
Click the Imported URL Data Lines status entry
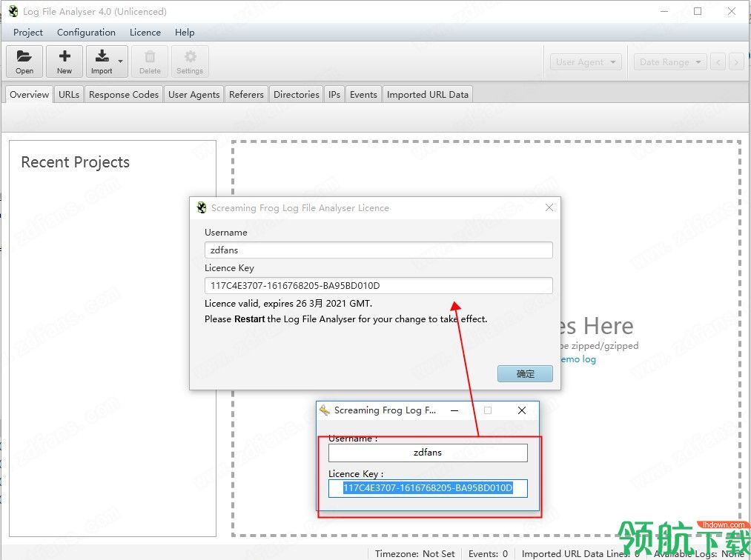click(580, 554)
